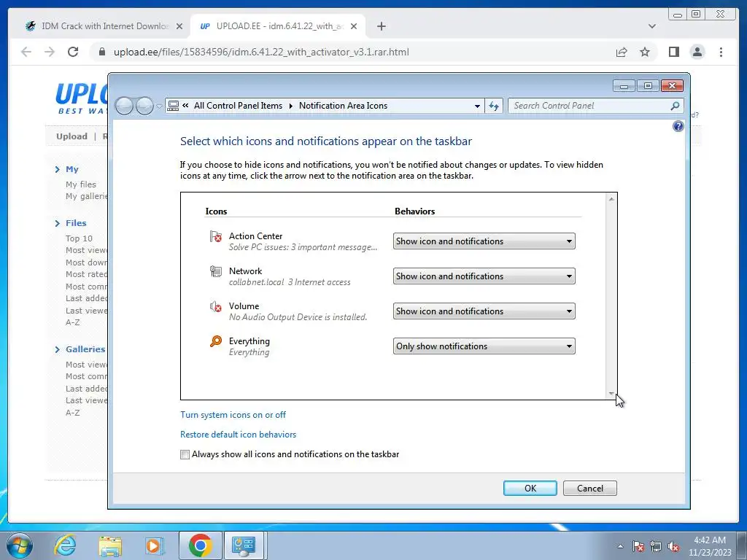747x560 pixels.
Task: Close the UPLOAD.EE tab
Action: (354, 27)
